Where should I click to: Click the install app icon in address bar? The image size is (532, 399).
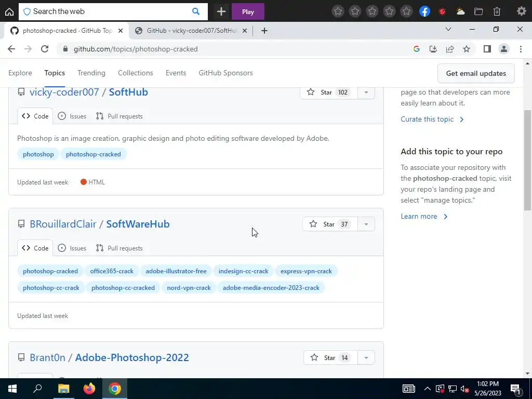point(433,49)
